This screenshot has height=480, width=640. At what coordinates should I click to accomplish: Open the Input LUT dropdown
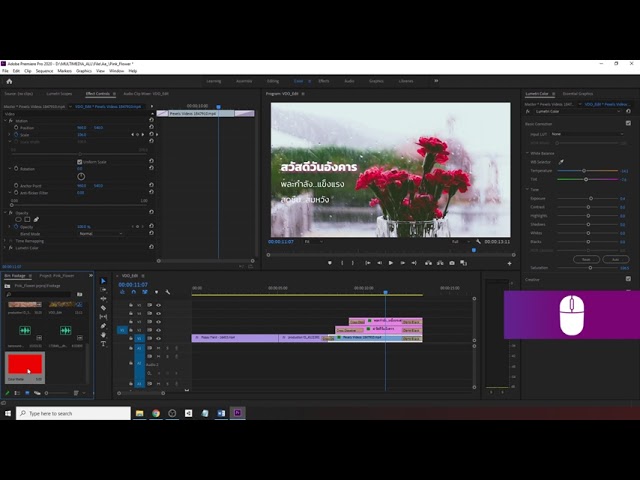(587, 134)
